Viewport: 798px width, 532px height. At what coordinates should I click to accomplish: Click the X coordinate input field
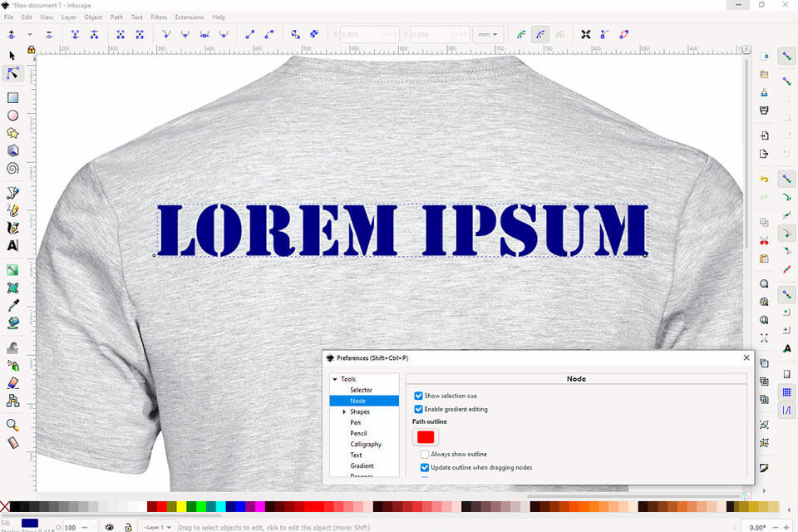pyautogui.click(x=360, y=35)
